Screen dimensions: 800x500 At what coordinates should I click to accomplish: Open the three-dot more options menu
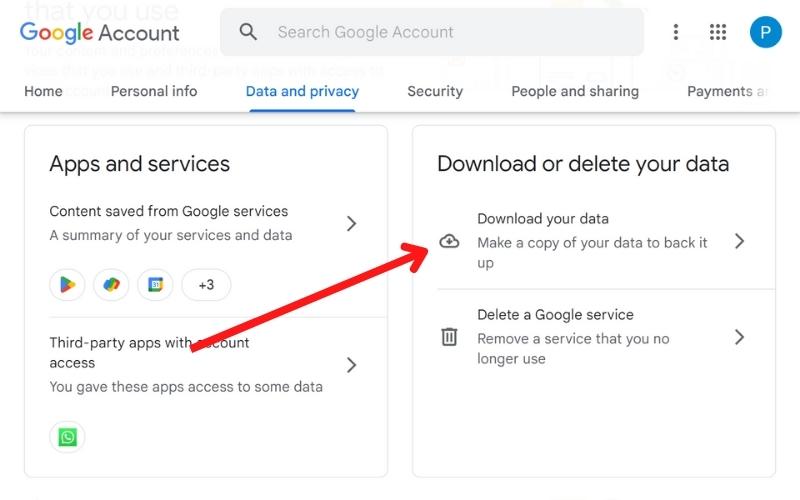(676, 32)
